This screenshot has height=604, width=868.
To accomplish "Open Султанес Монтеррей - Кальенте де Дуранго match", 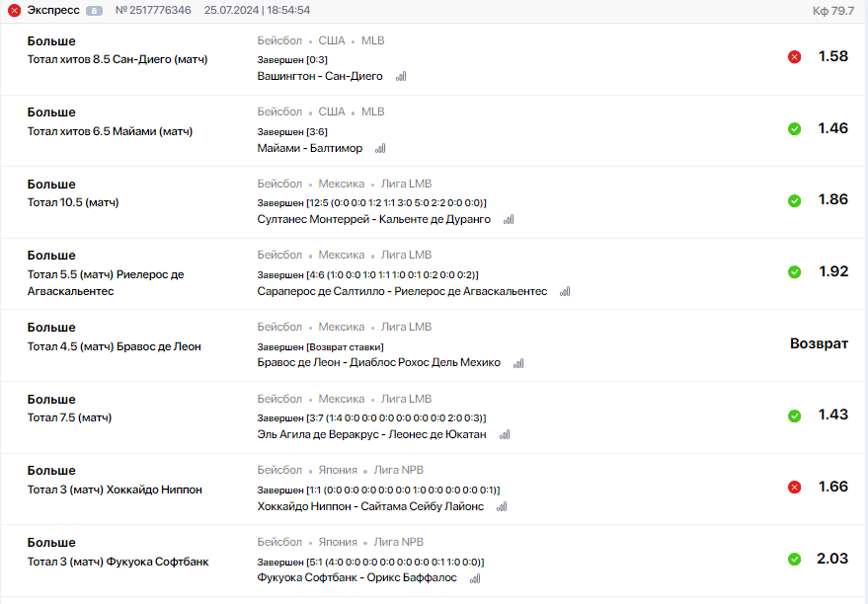I will 373,220.
